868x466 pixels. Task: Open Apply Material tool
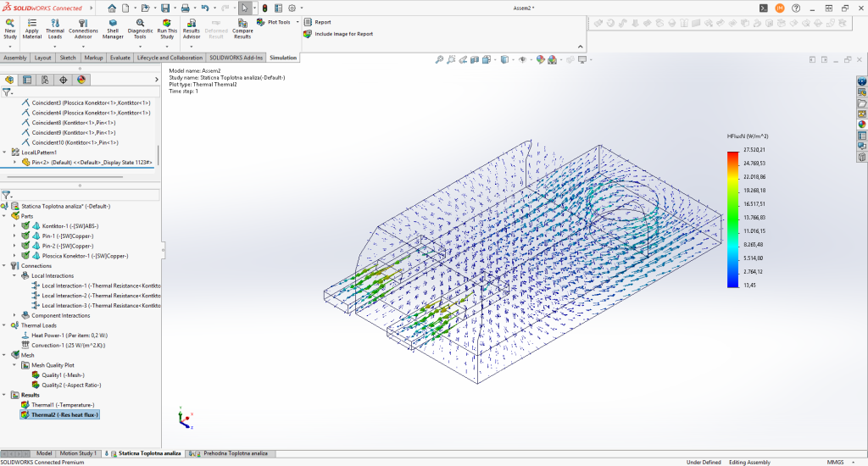(x=31, y=29)
